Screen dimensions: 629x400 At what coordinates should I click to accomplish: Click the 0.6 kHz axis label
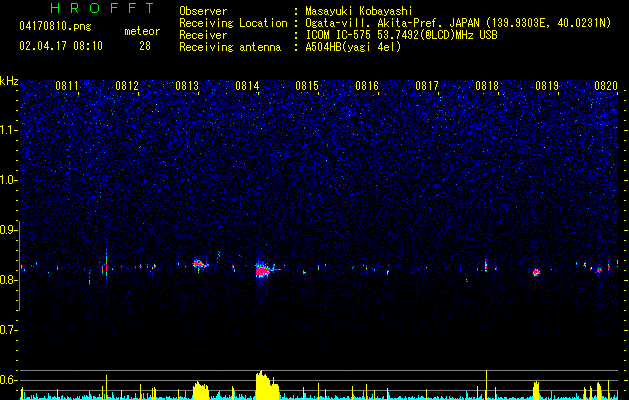[x=8, y=380]
